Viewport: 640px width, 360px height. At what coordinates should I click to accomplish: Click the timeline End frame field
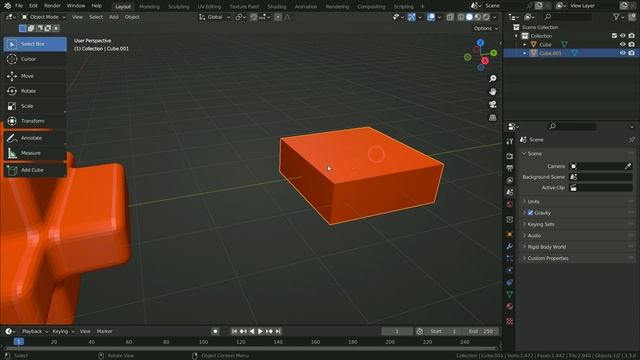point(480,331)
